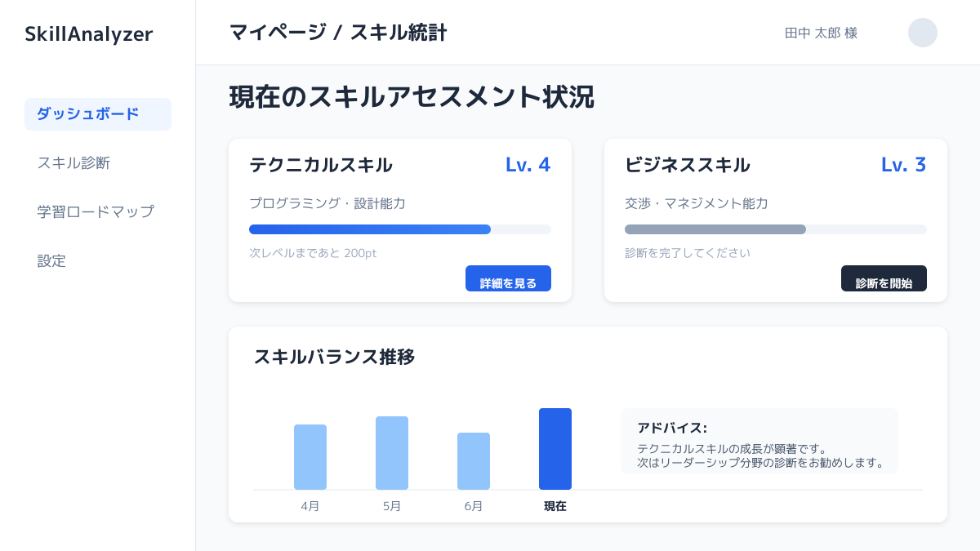Click the テクニカルスキル progress bar
Screen dimensions: 980x551
(x=399, y=229)
